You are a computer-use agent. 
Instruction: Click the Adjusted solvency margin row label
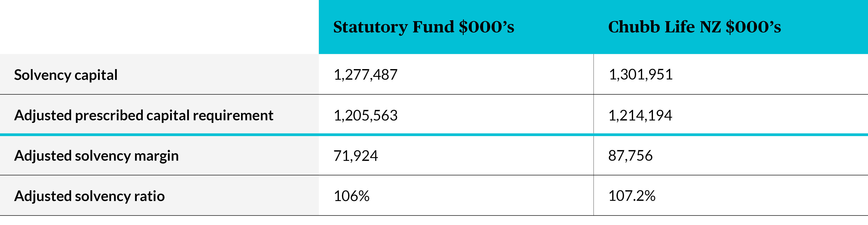(x=96, y=156)
